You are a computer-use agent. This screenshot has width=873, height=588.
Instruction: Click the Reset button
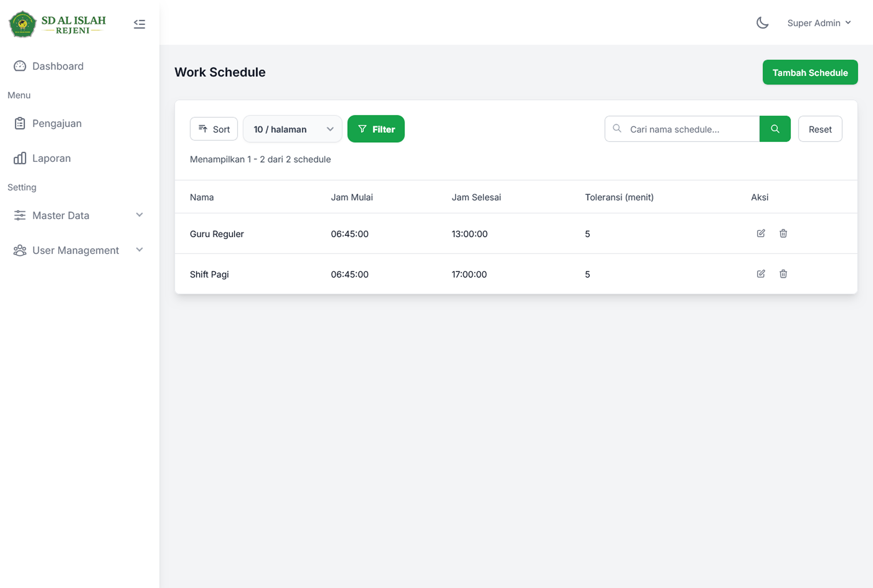(820, 129)
